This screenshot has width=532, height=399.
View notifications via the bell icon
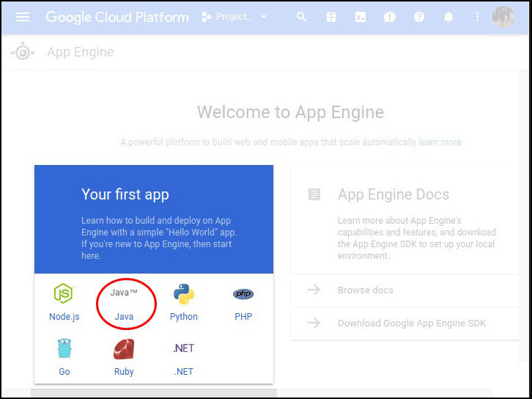tap(448, 17)
